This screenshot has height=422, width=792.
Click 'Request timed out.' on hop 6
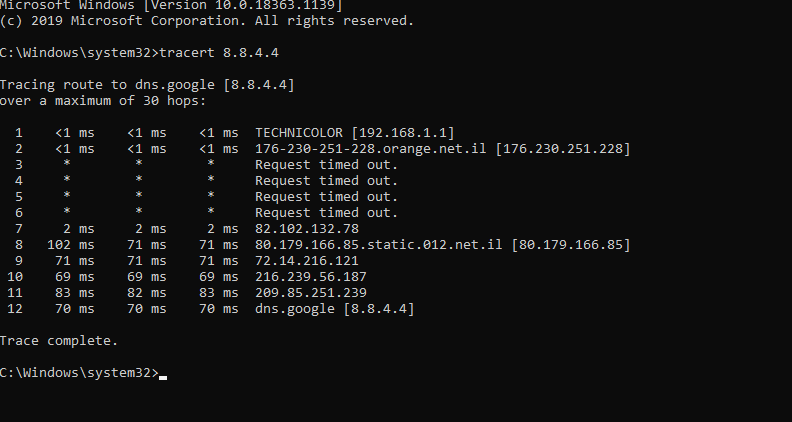[326, 213]
